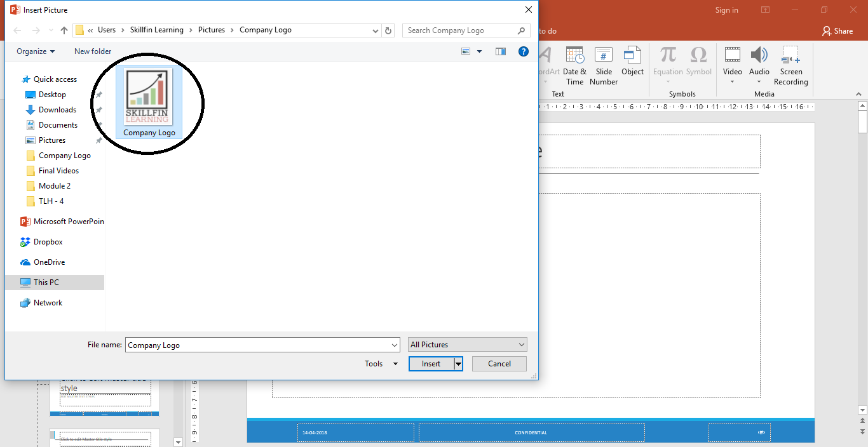Open Final Videos folder in sidebar
Image resolution: width=868 pixels, height=447 pixels.
[58, 171]
